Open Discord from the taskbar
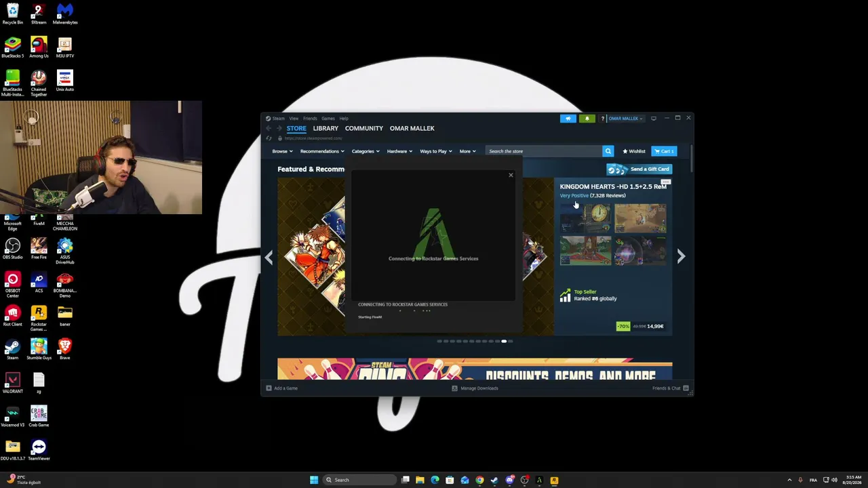Viewport: 868px width, 488px height. pos(509,480)
